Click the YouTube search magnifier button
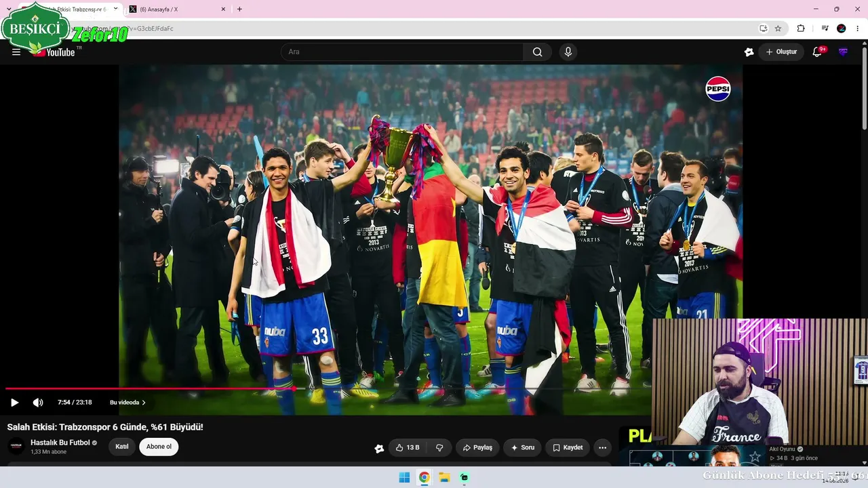Viewport: 868px width, 488px height. (537, 52)
